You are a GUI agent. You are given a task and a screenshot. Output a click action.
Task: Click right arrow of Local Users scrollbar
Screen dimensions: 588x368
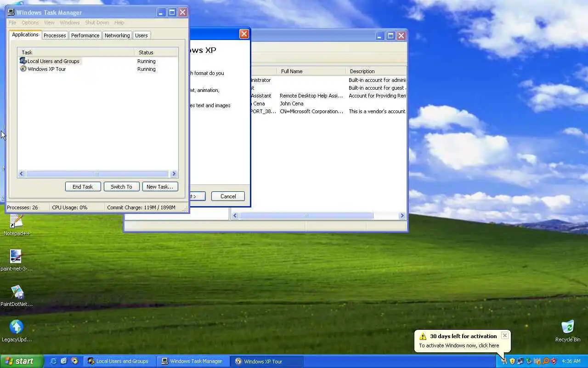click(402, 215)
